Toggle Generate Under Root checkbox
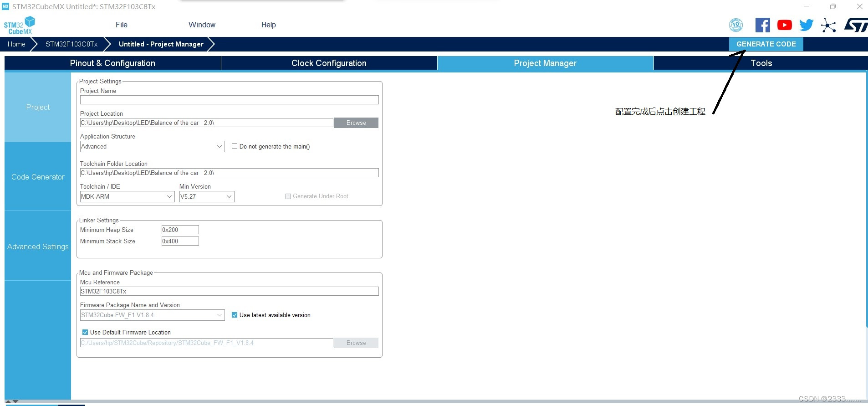Image resolution: width=868 pixels, height=406 pixels. click(288, 196)
